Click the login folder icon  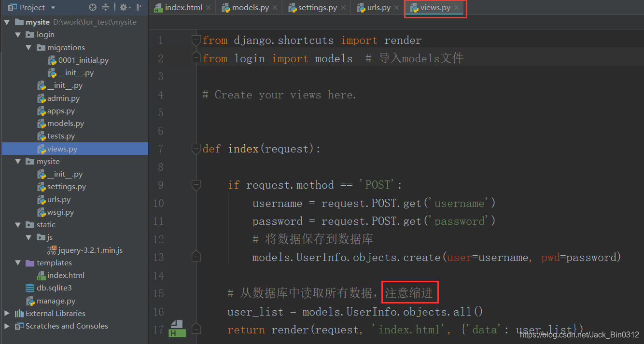(x=30, y=35)
